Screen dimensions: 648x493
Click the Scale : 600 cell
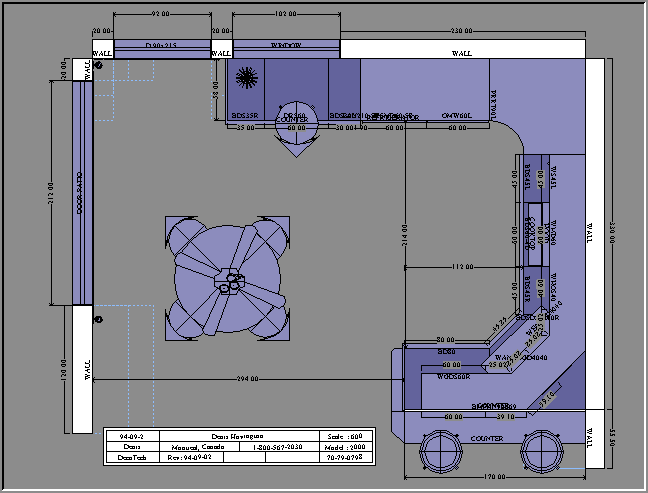point(346,436)
